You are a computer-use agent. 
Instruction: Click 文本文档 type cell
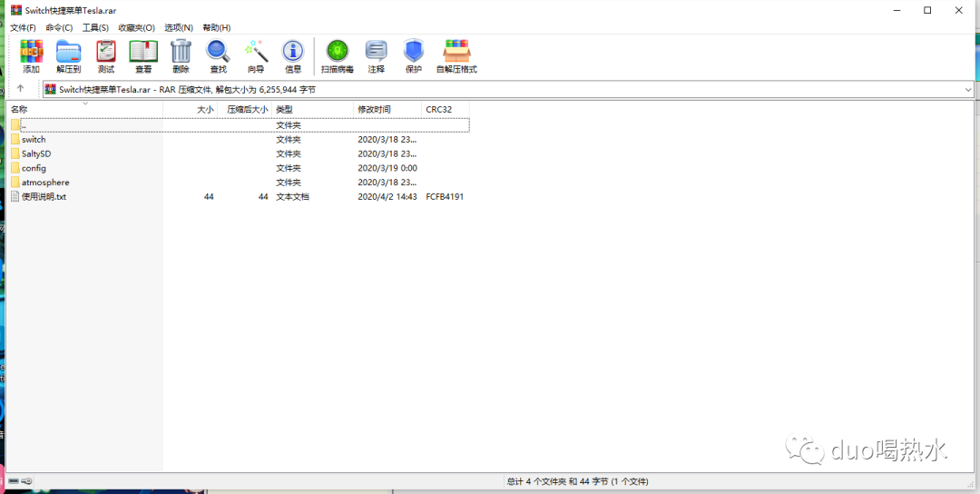click(292, 196)
